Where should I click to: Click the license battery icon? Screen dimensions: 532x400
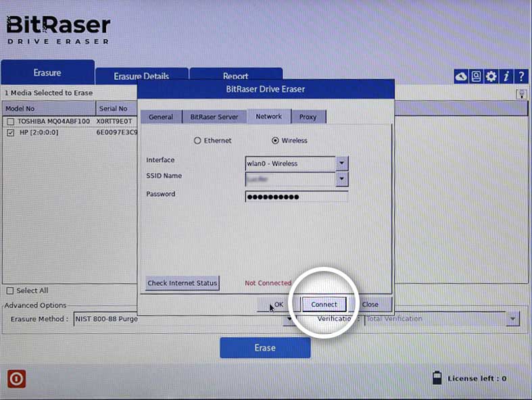click(437, 378)
